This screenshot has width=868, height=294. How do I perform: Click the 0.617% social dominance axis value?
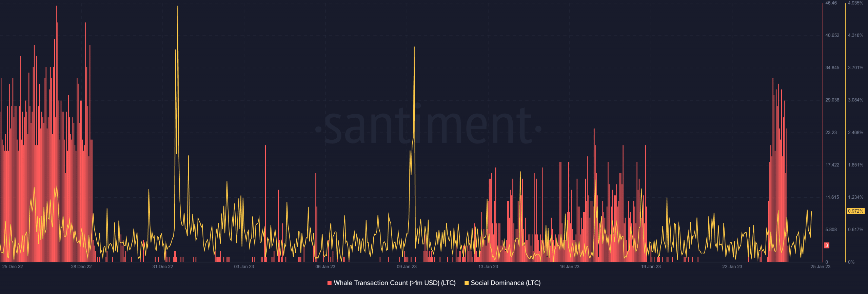coord(855,230)
